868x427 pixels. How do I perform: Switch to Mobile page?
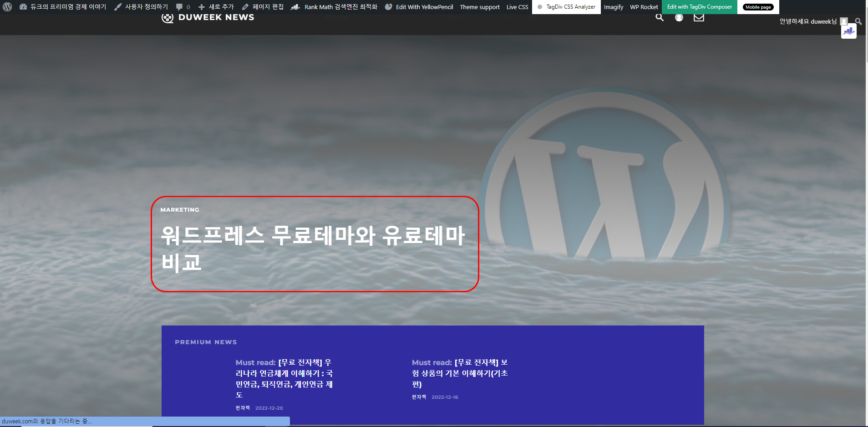click(758, 7)
